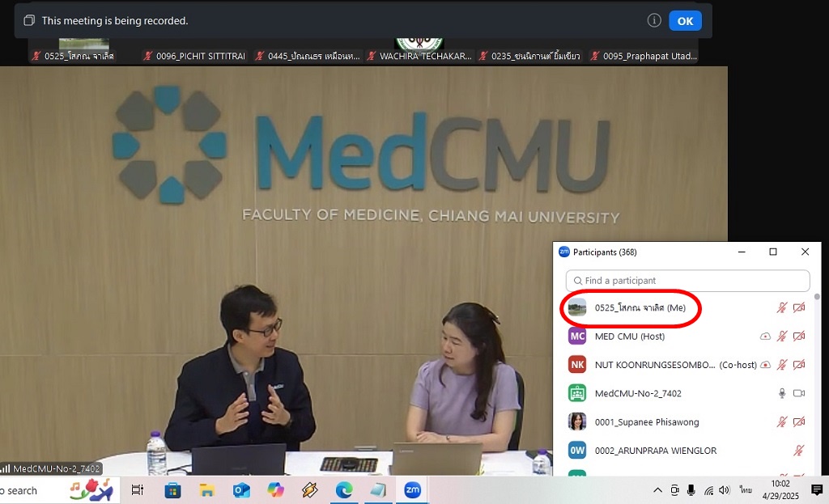The width and height of the screenshot is (829, 504).
Task: Switch the Thai input language indicator
Action: point(746,490)
